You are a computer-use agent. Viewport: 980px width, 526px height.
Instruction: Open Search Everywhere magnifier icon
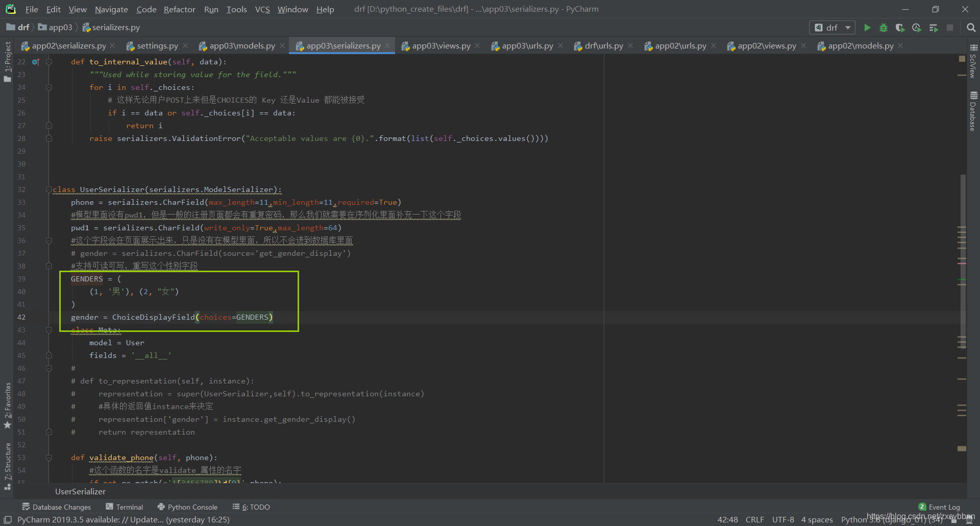point(971,28)
